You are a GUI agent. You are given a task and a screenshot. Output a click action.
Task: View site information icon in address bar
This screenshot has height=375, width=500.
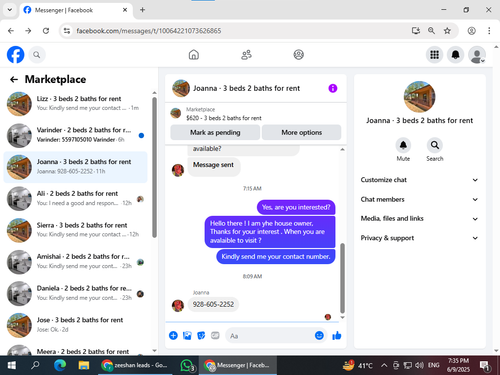[x=67, y=31]
